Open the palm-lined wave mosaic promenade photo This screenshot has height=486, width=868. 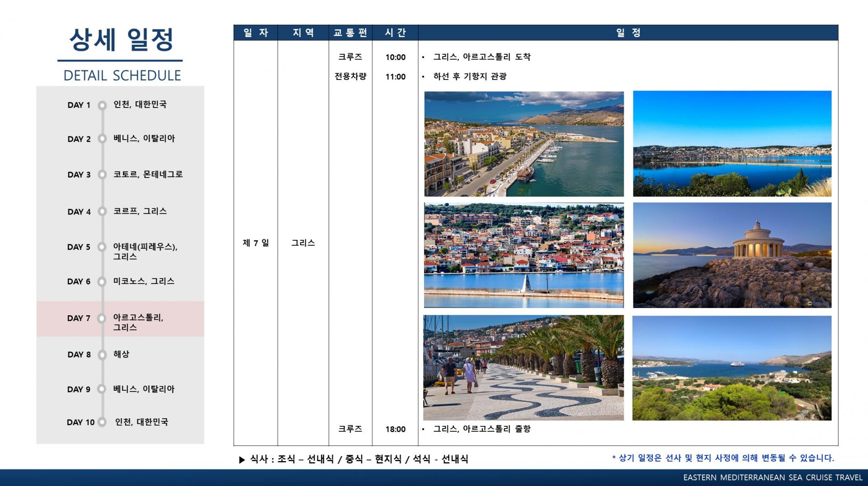point(524,368)
